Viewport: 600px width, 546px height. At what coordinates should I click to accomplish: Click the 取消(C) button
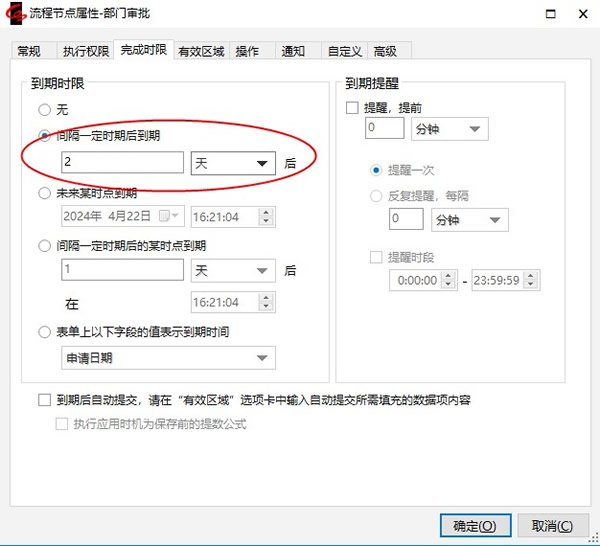[x=553, y=525]
